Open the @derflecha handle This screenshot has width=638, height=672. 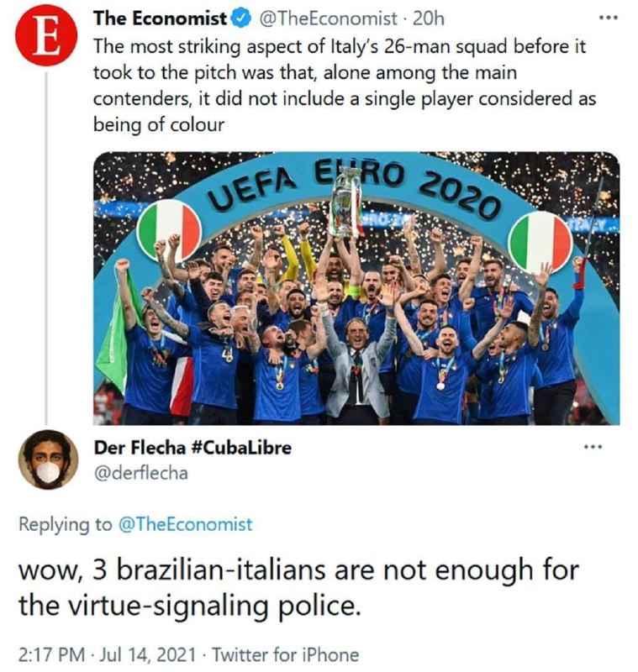click(140, 473)
